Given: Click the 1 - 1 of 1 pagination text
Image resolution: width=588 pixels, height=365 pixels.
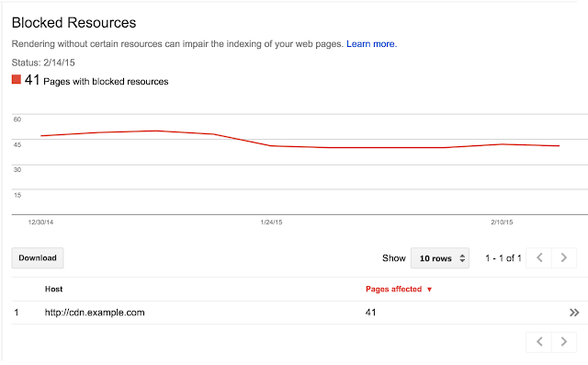Looking at the screenshot, I should click(x=503, y=258).
